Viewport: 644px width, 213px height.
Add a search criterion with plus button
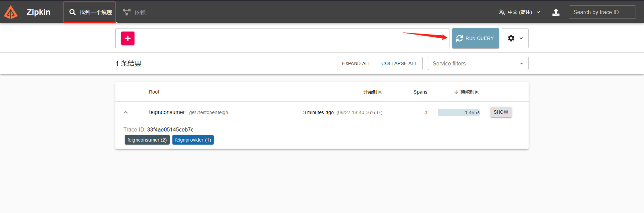tap(128, 38)
